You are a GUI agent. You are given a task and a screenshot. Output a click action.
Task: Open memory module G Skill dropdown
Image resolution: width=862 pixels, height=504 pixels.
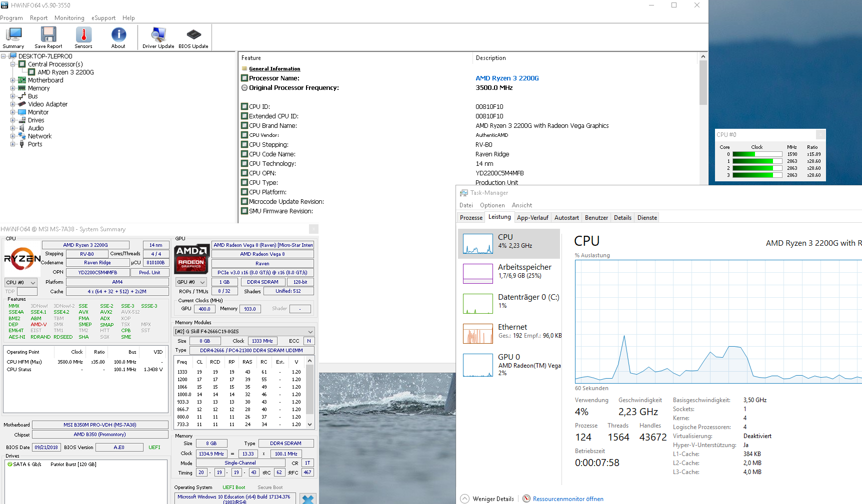point(244,331)
